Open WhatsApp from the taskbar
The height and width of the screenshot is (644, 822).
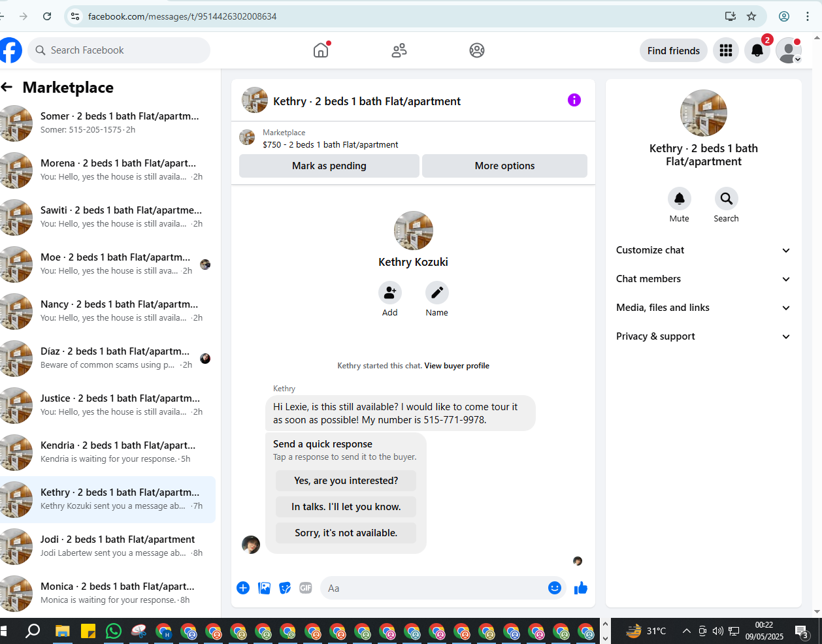(x=114, y=631)
